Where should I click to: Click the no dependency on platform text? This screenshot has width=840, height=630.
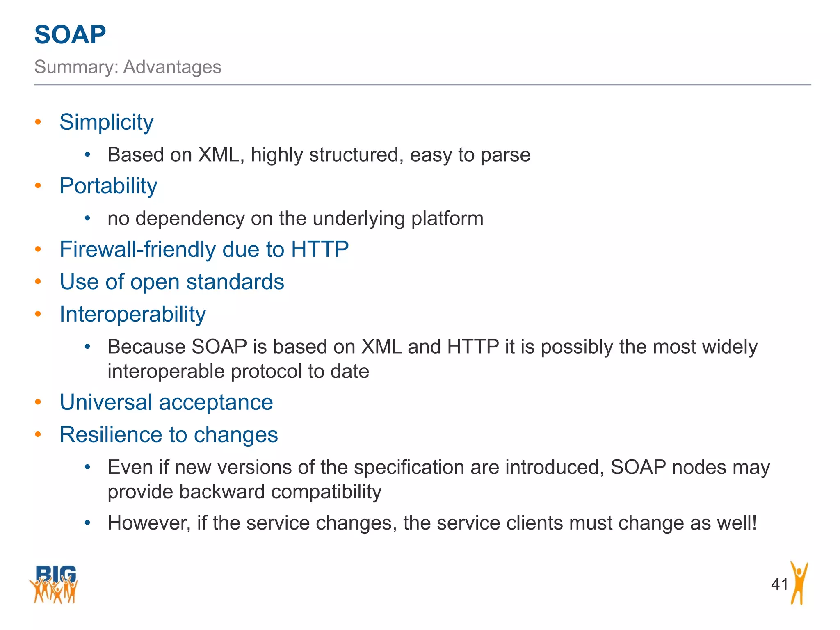click(x=295, y=218)
